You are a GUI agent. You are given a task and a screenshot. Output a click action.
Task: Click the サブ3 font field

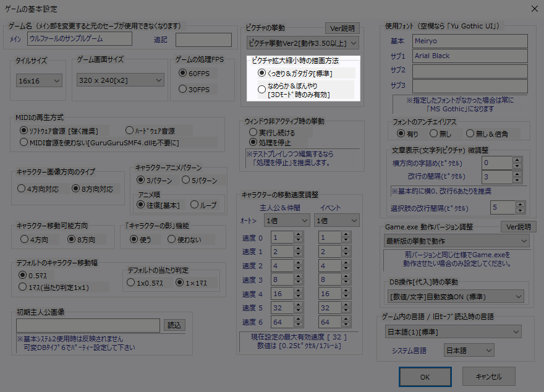[470, 86]
